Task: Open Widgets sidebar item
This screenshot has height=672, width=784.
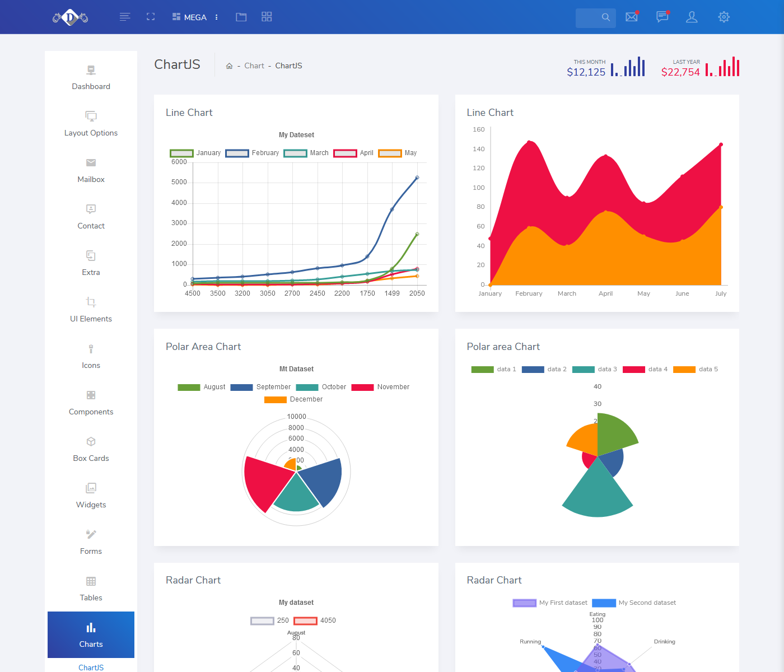Action: 91,496
